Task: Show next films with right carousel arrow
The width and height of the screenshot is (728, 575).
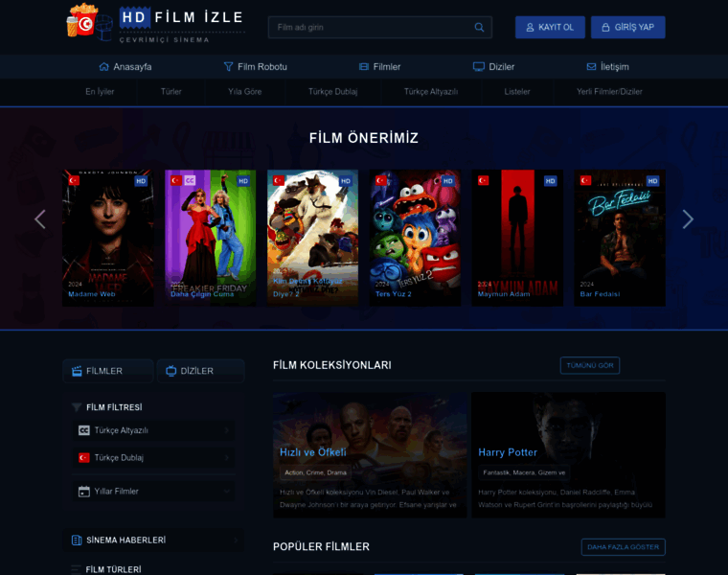Action: click(688, 219)
